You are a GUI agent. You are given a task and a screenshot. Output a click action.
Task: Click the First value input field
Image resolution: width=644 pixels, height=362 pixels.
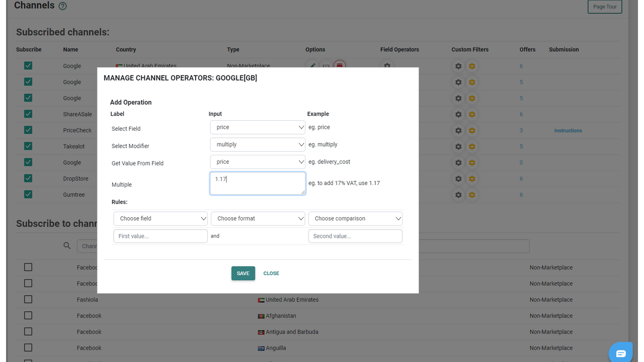click(160, 236)
